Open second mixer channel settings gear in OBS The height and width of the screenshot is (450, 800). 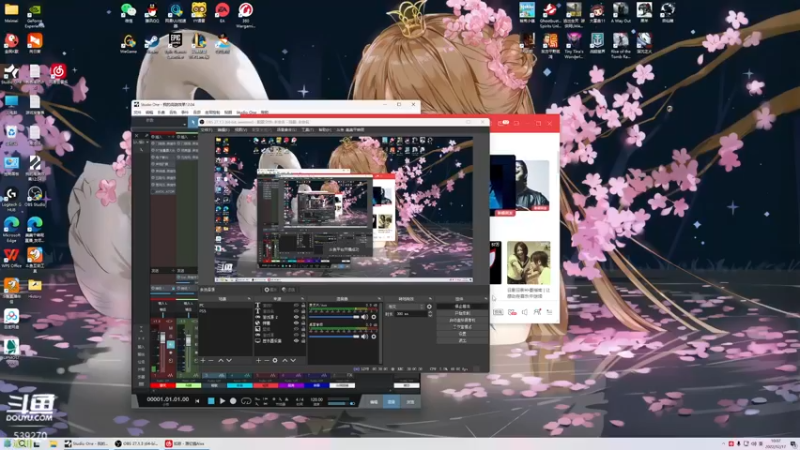[374, 336]
